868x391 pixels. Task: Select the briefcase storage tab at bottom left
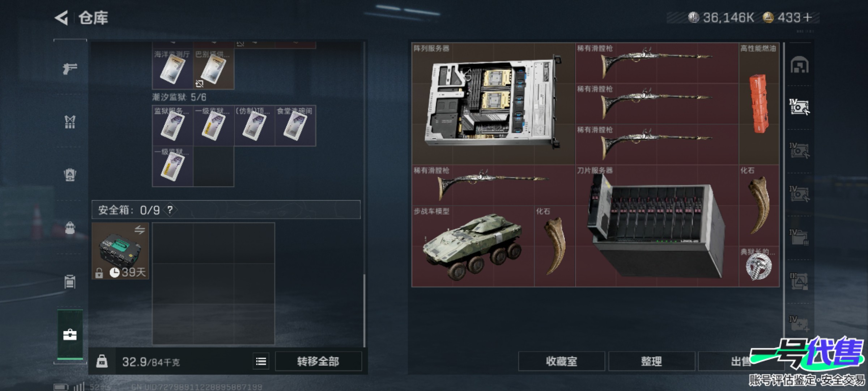[70, 335]
